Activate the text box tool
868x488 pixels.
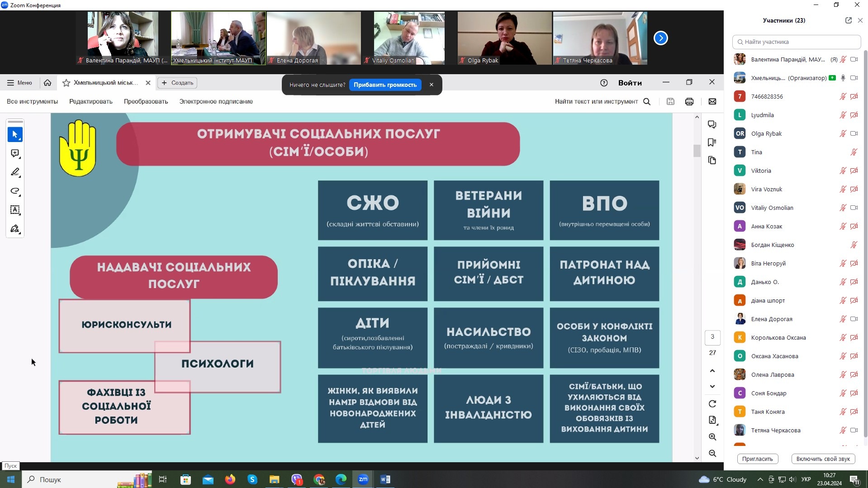click(15, 210)
